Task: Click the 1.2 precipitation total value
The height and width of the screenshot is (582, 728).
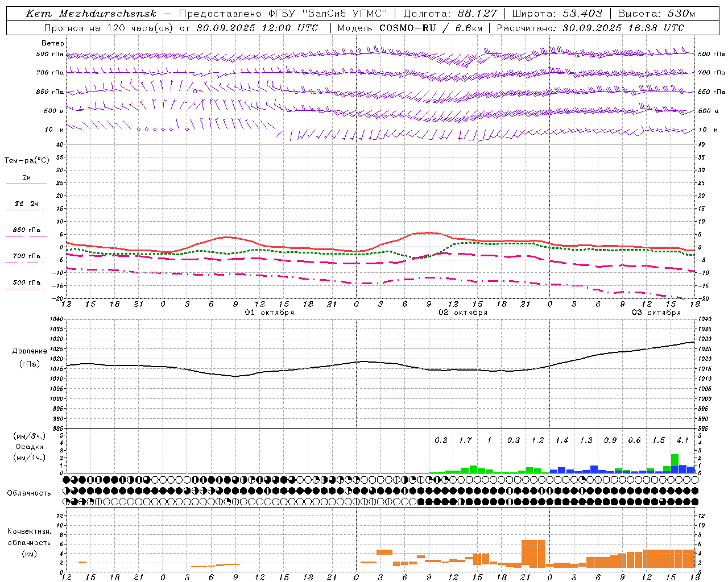Action: [x=537, y=440]
